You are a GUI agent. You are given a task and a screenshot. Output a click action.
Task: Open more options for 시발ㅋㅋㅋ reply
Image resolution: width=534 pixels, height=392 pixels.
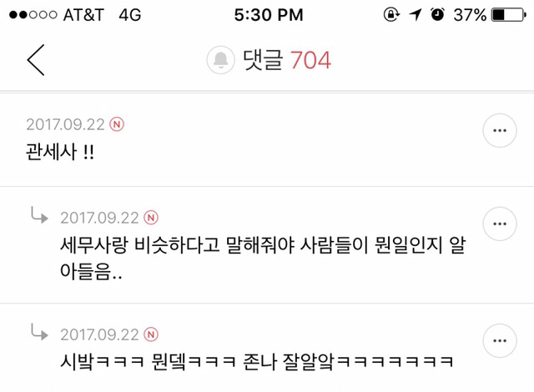(x=500, y=340)
